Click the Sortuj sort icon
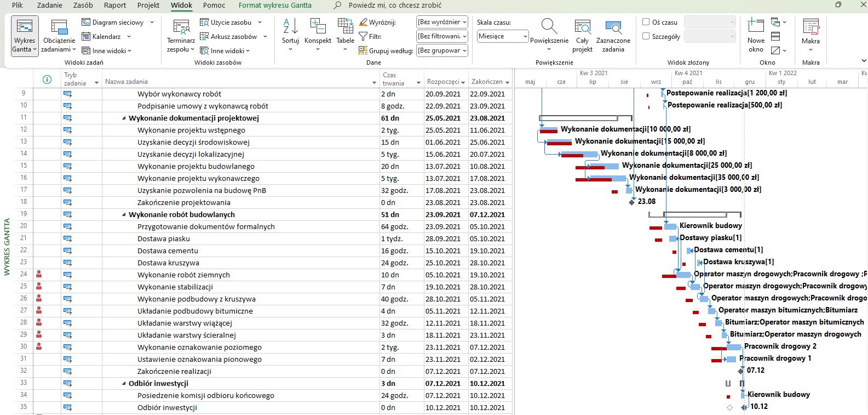 [x=290, y=27]
